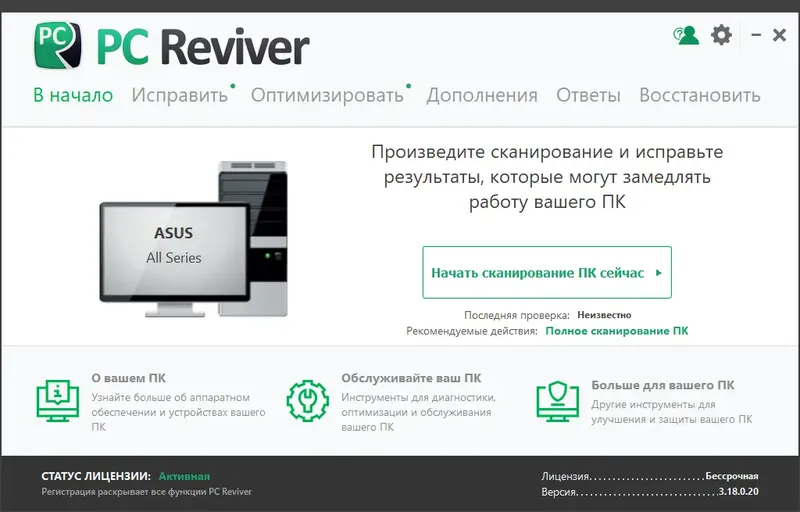Open the 'Больше для вашего ПК' heading

coord(663,385)
